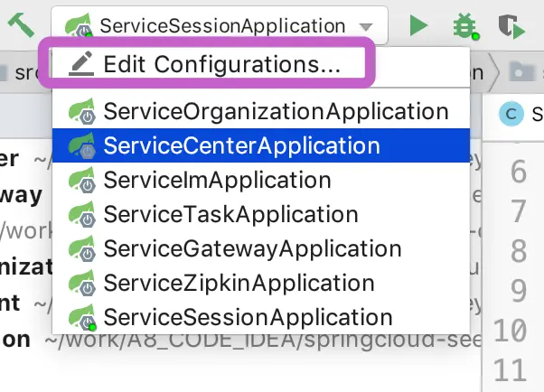Click the pencil icon beside Edit Configurations

click(83, 64)
